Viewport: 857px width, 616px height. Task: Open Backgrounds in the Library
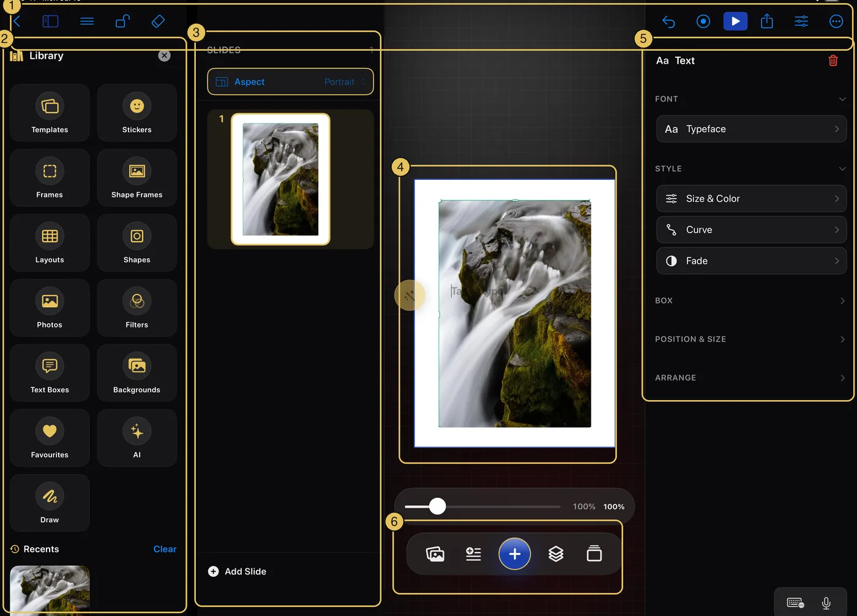(137, 373)
